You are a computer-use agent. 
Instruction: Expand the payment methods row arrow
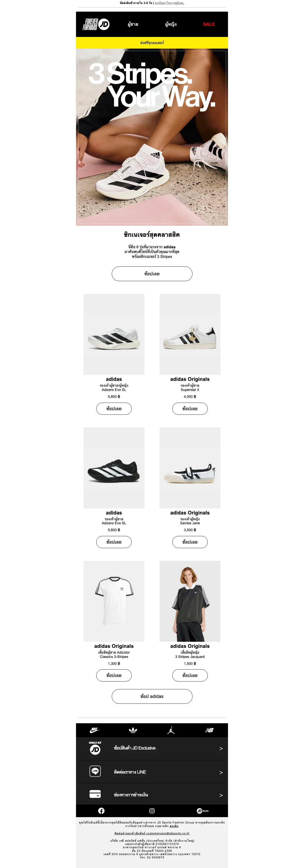(221, 795)
